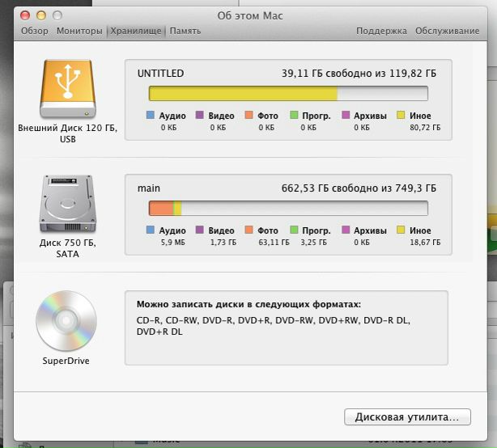Image resolution: width=497 pixels, height=448 pixels.
Task: Click the blue Аудио swatch under main
Action: [151, 230]
